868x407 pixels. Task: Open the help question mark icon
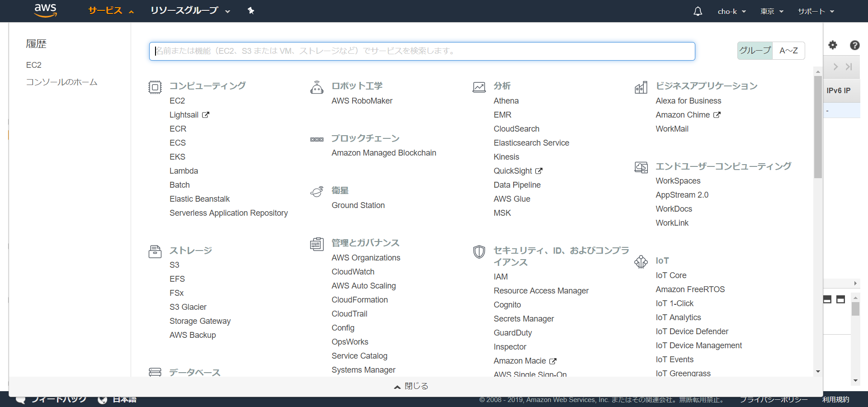854,45
